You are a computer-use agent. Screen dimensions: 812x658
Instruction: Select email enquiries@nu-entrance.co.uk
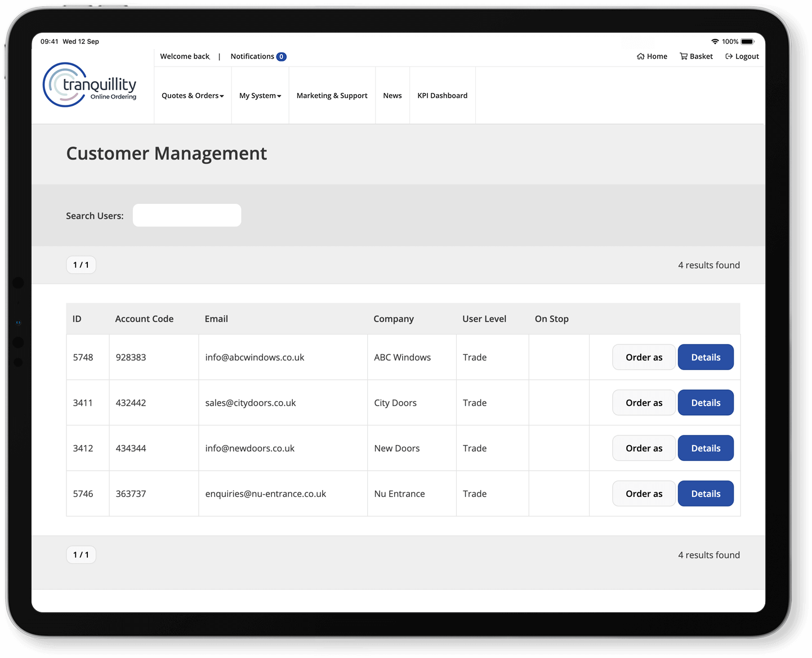[x=266, y=494]
